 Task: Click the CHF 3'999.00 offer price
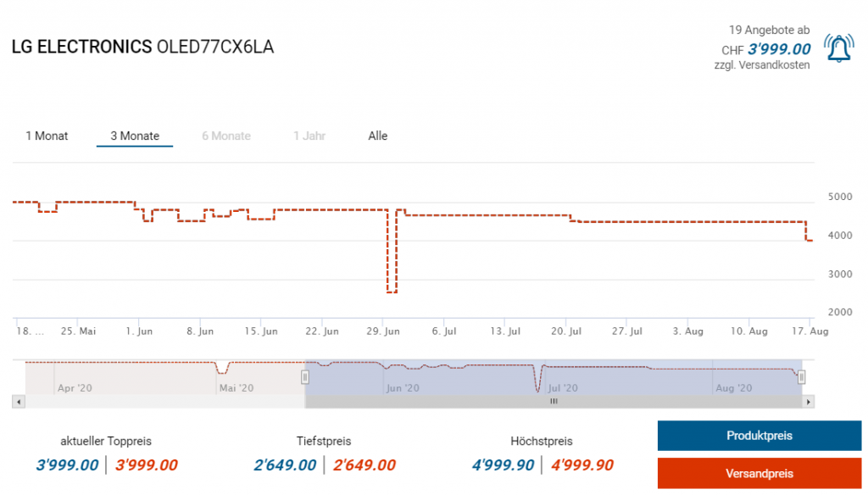[x=779, y=49]
